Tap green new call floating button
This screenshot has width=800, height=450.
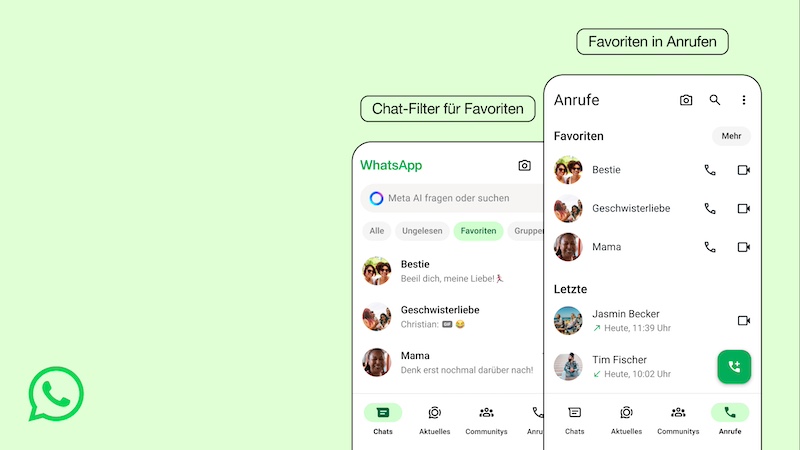tap(734, 366)
